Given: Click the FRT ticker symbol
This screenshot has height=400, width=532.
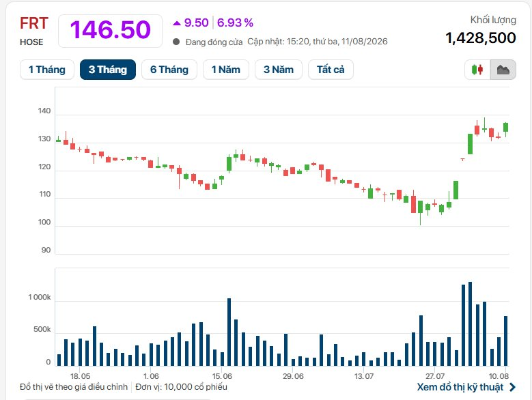Looking at the screenshot, I should click(34, 23).
